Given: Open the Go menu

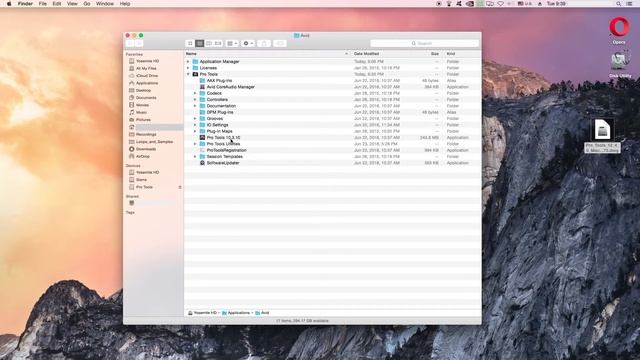Looking at the screenshot, I should pyautogui.click(x=87, y=4).
